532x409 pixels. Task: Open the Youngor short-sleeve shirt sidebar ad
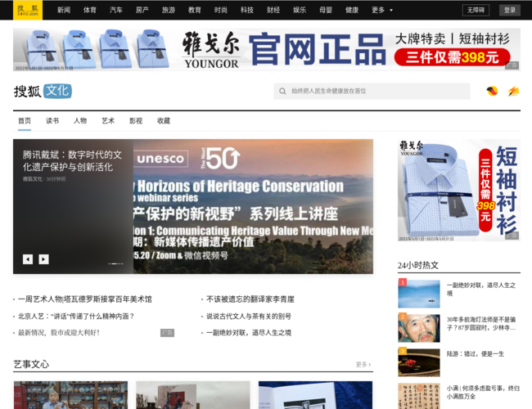458,191
